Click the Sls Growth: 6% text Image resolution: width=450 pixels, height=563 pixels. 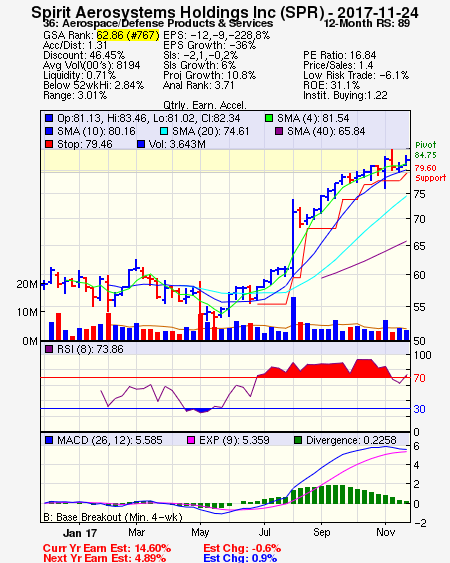click(x=200, y=65)
